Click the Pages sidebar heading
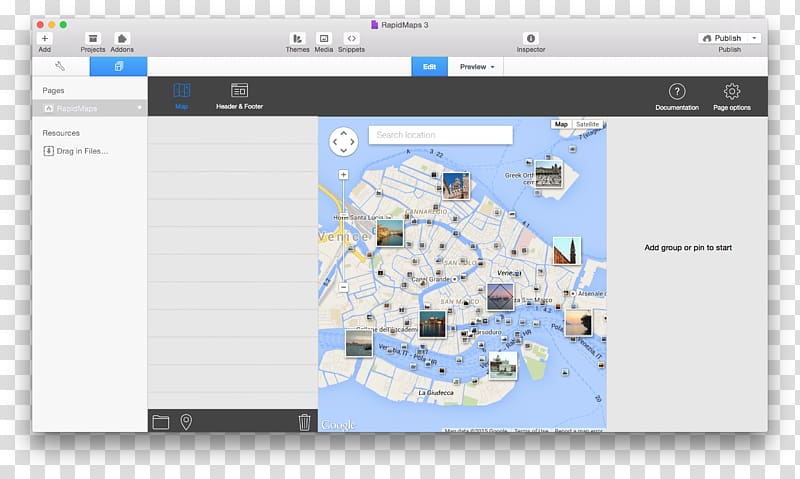 (53, 90)
